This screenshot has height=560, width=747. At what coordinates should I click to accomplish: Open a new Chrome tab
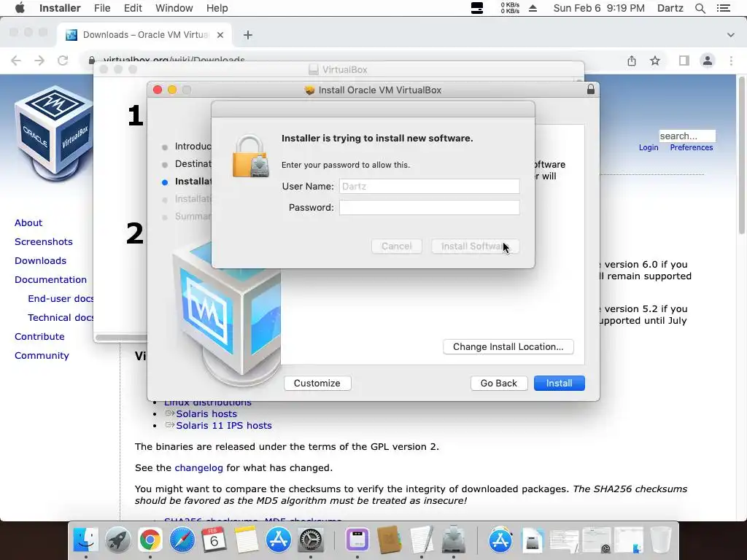point(248,35)
